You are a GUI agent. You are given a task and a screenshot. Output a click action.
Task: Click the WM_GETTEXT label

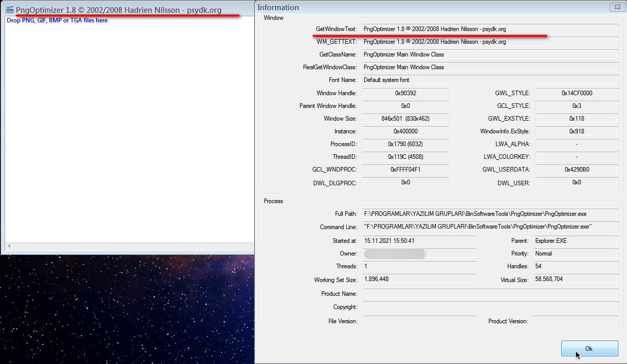(x=337, y=42)
